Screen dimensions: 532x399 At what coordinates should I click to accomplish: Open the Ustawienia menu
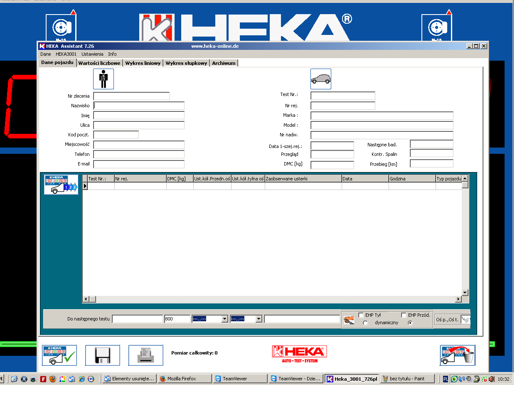92,54
